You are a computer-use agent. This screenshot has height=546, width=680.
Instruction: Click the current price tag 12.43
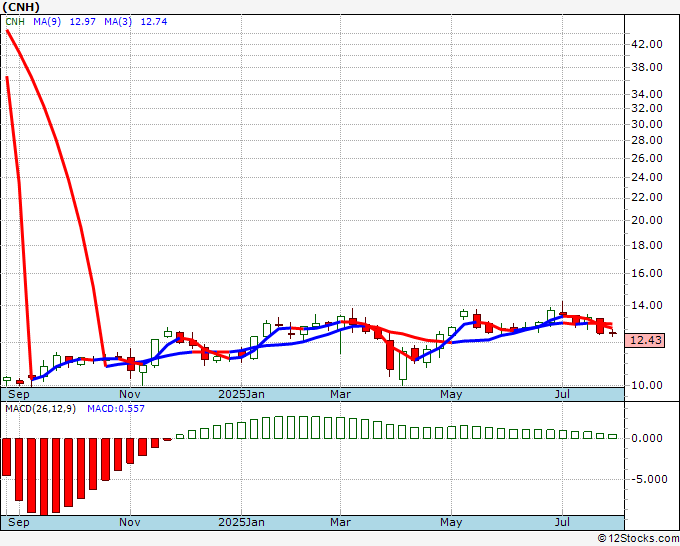[647, 341]
